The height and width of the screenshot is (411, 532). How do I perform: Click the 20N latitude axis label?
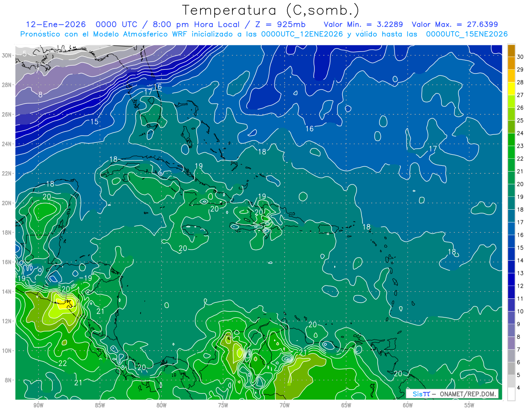coord(7,203)
